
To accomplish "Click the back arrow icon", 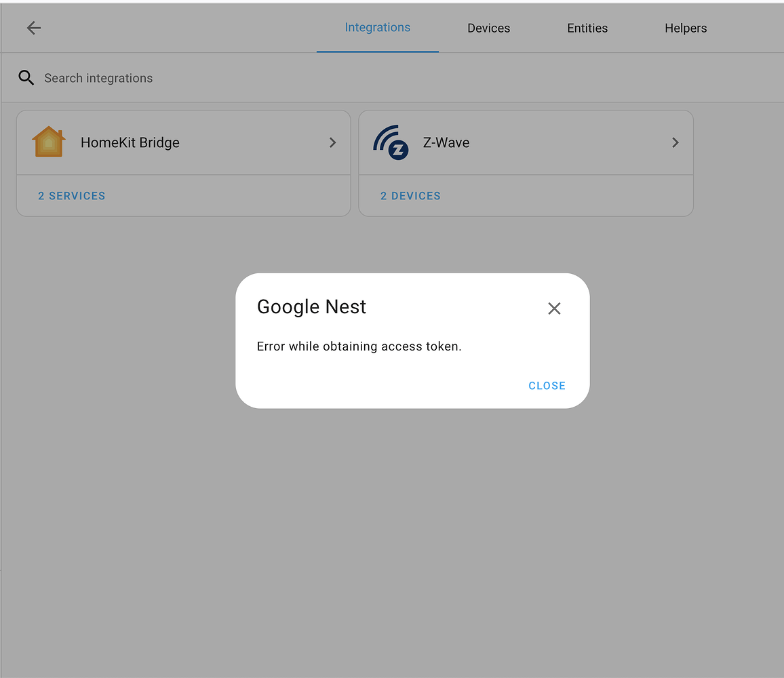I will [x=33, y=28].
